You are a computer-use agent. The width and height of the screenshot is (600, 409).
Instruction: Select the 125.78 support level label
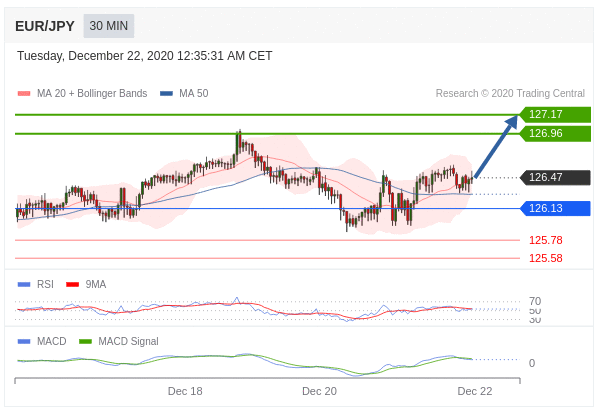click(545, 240)
